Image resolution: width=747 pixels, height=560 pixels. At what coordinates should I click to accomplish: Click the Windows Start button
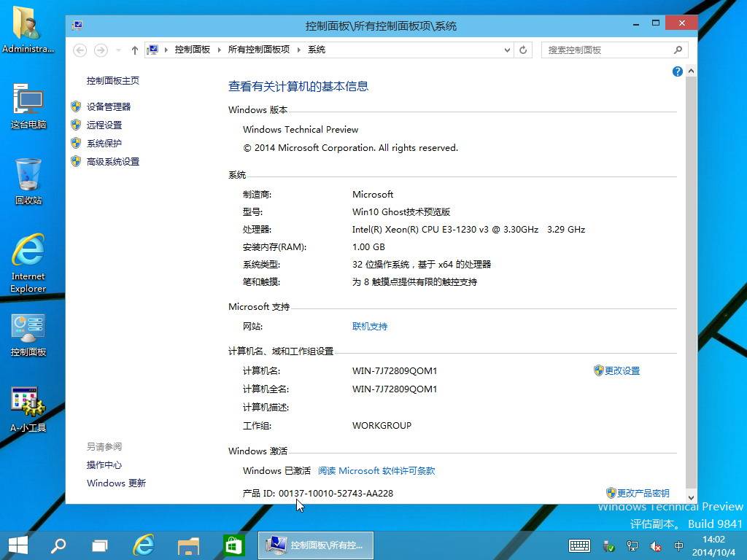(18, 545)
